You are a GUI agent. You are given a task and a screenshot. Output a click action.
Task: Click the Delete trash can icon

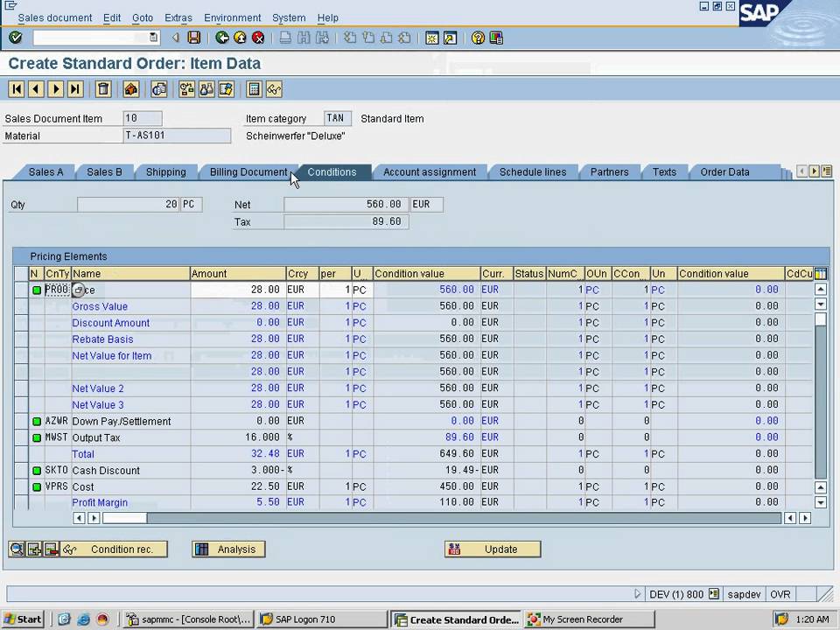103,89
